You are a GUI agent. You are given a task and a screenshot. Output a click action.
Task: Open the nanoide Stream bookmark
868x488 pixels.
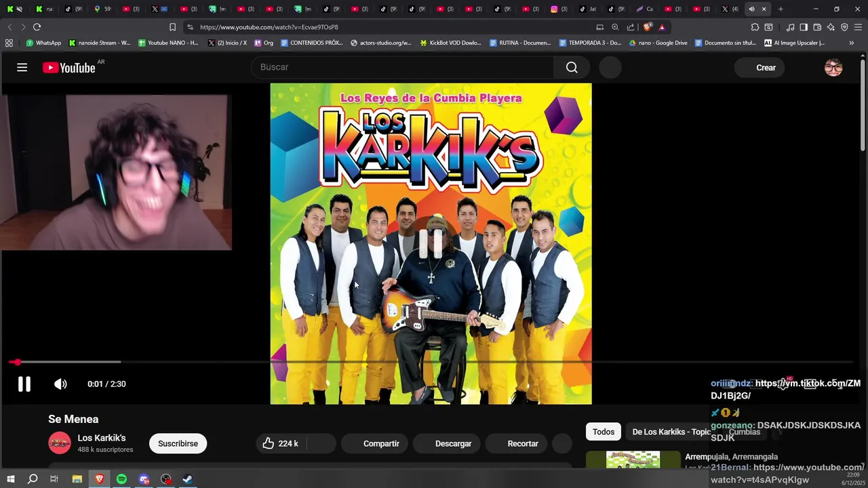[100, 43]
